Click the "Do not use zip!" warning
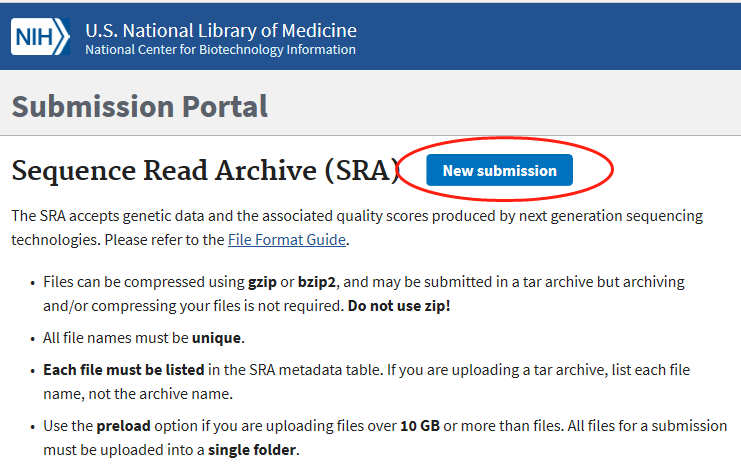 [399, 305]
